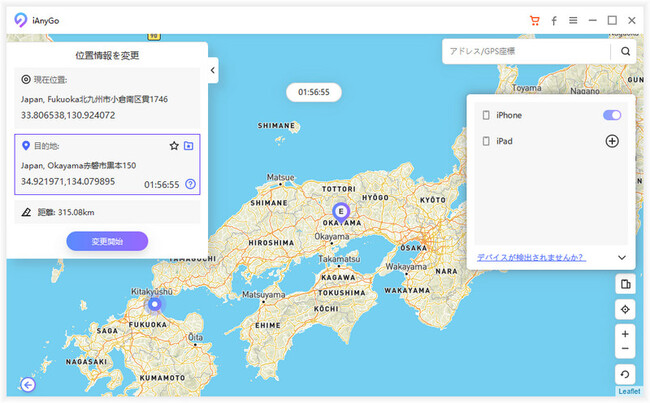Open デバイスが検出されませんか? link

[x=531, y=257]
